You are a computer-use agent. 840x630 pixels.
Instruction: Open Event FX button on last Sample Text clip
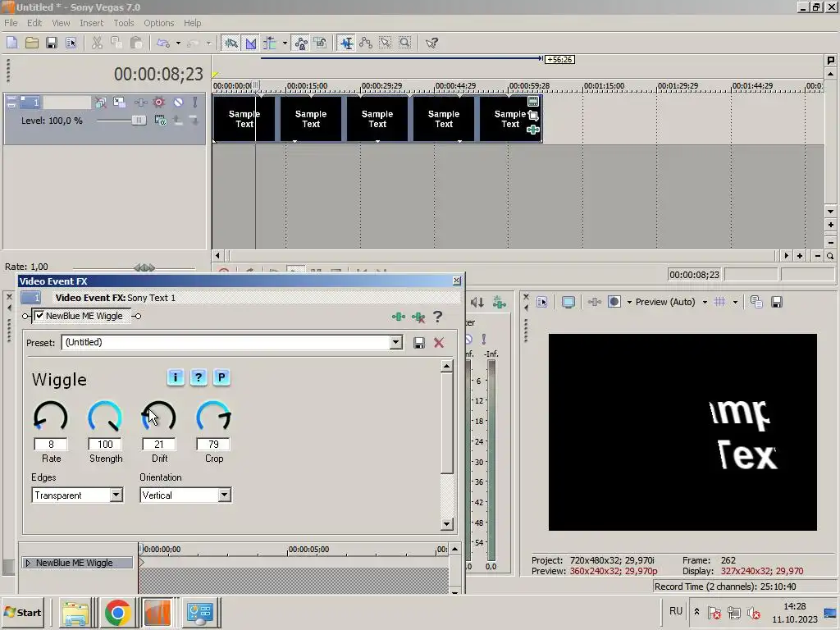click(533, 129)
